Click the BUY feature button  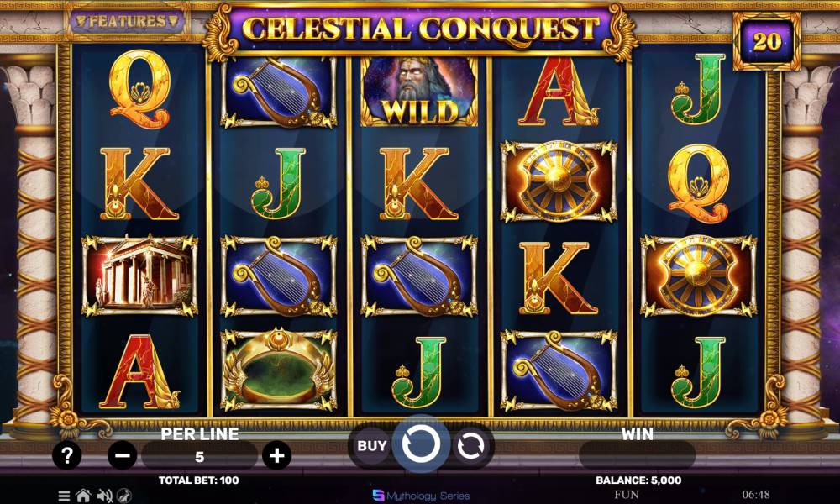pos(372,445)
